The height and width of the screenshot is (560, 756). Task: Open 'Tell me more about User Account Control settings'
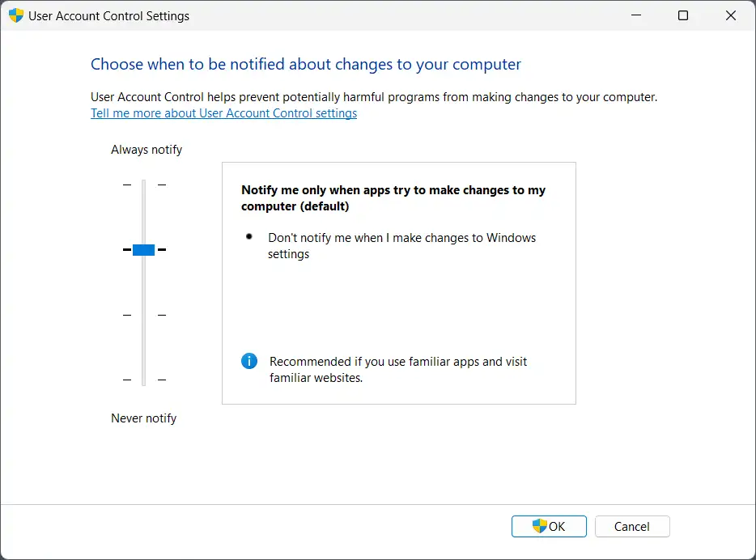click(223, 113)
